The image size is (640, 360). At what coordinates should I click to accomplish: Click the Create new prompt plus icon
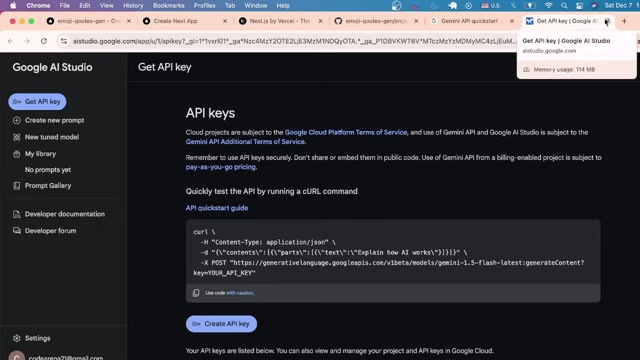pyautogui.click(x=17, y=120)
